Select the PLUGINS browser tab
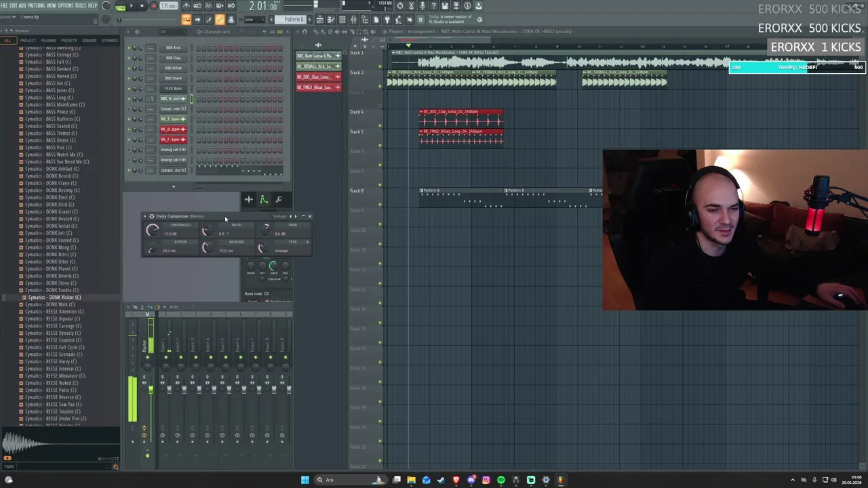This screenshot has width=868, height=488. point(48,41)
